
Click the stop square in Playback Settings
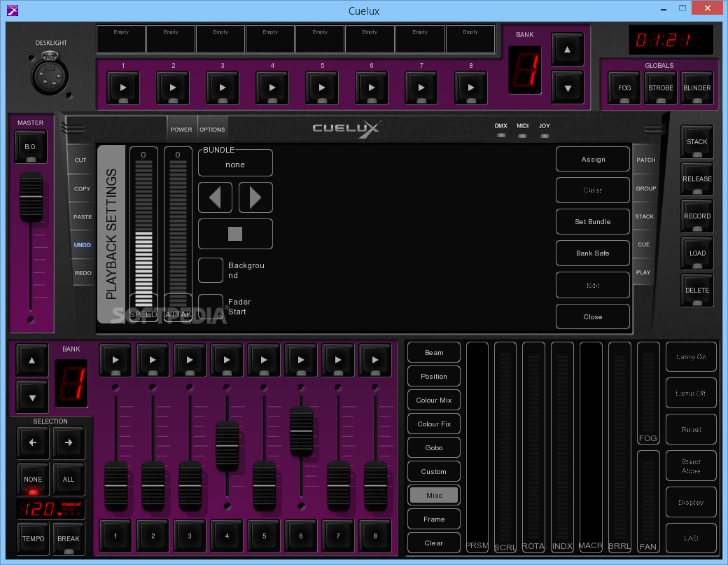(x=235, y=234)
